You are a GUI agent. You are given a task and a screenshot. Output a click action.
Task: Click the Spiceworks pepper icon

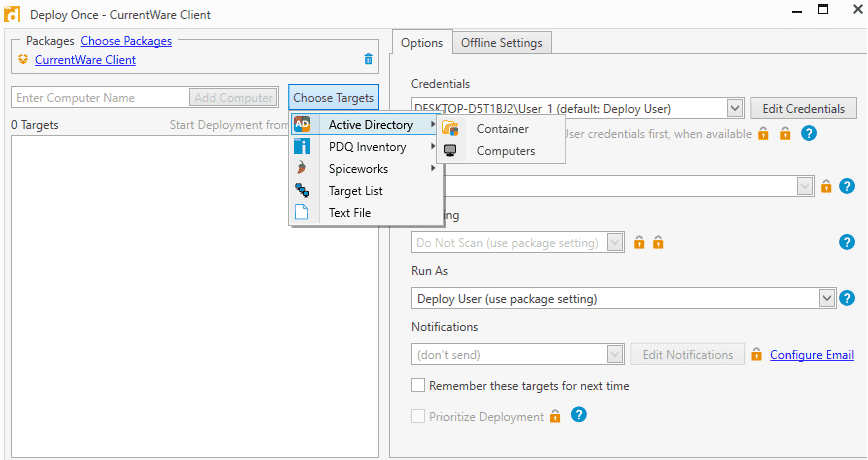302,168
